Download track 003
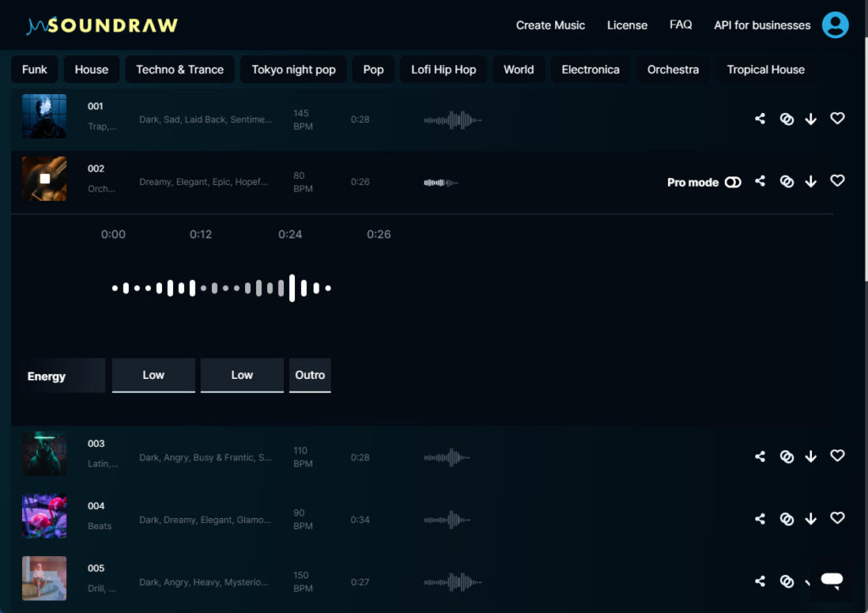The height and width of the screenshot is (613, 868). 811,457
